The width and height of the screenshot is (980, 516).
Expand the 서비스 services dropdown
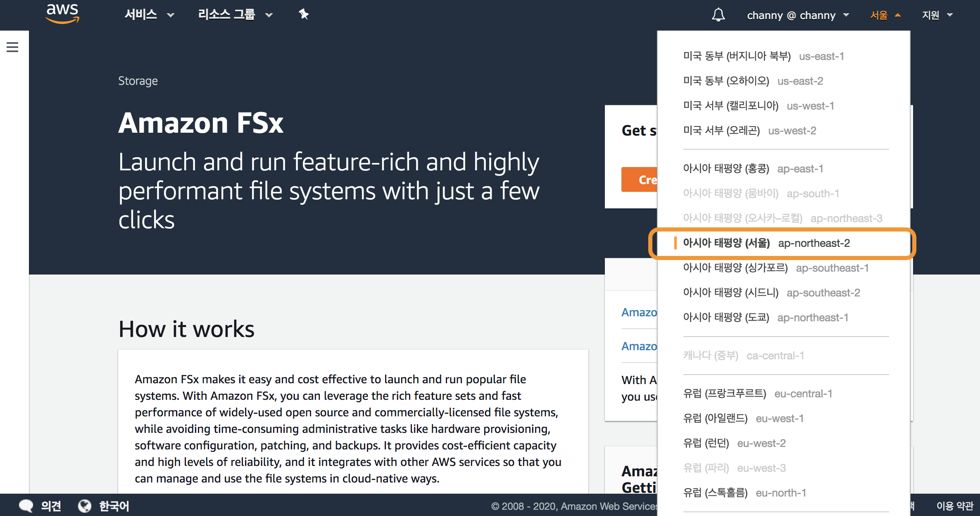[x=149, y=15]
